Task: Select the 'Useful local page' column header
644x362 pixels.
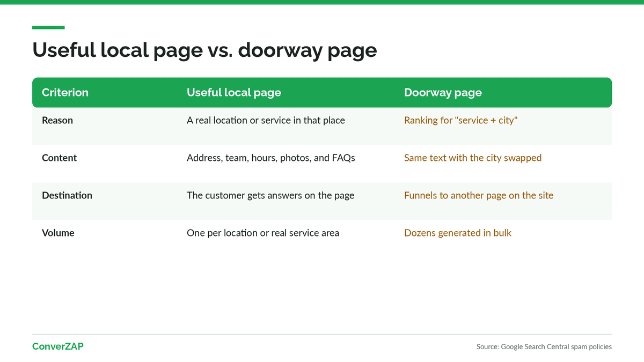Action: click(234, 92)
